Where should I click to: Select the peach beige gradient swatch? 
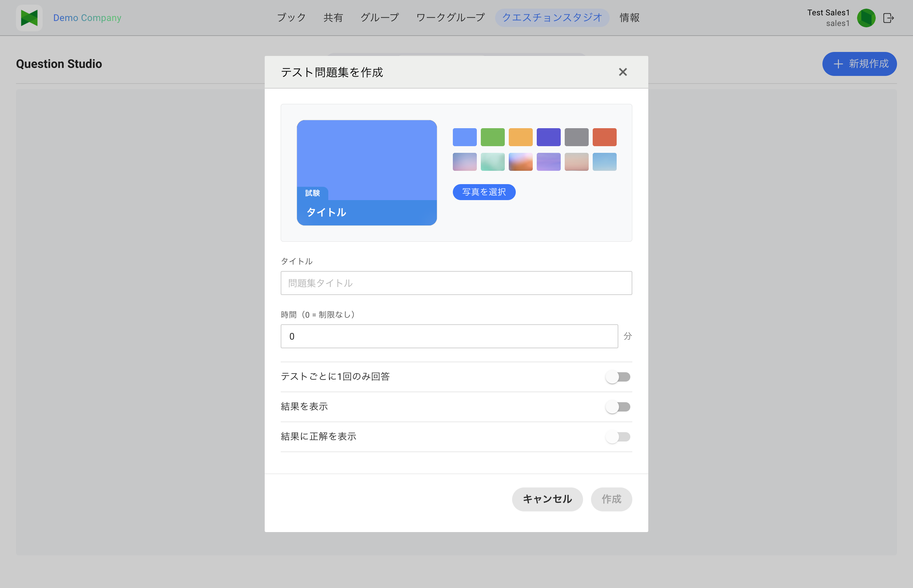click(577, 162)
